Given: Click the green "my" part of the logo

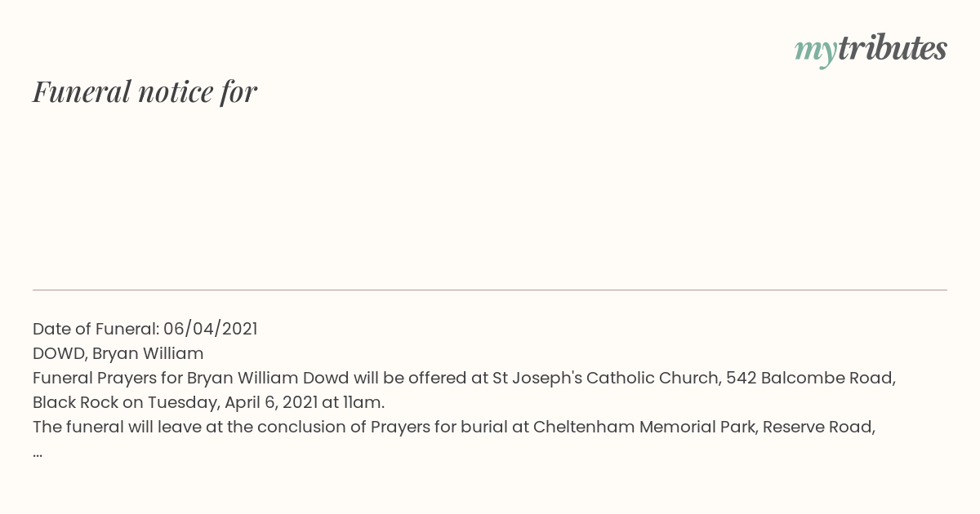Looking at the screenshot, I should 815,51.
